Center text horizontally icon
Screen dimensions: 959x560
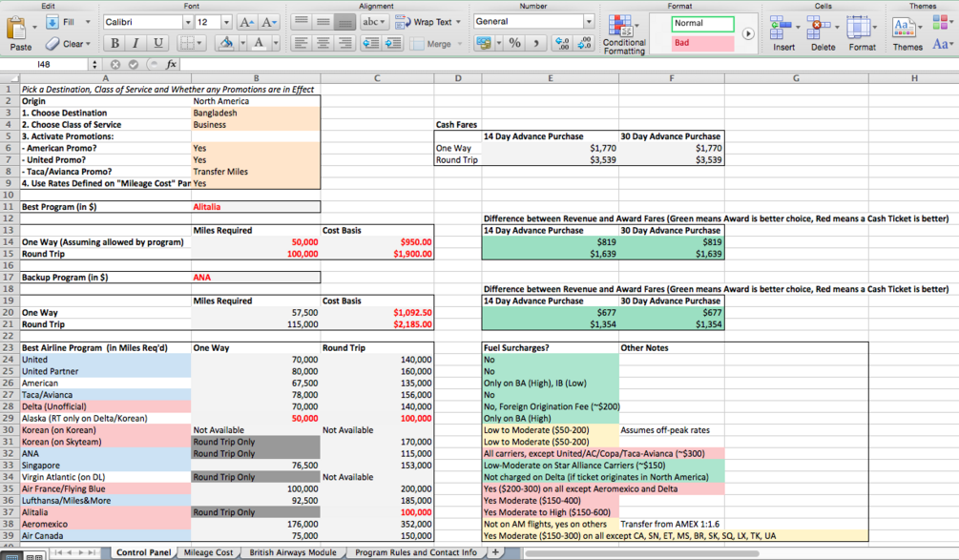323,43
